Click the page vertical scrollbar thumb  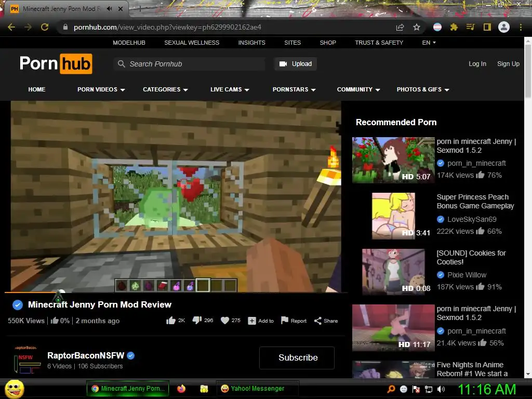coord(528,70)
